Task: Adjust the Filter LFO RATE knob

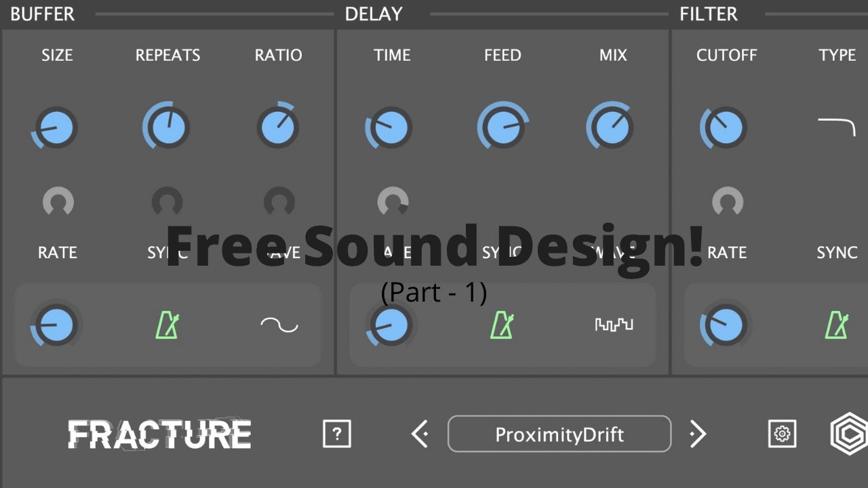Action: coord(725,325)
